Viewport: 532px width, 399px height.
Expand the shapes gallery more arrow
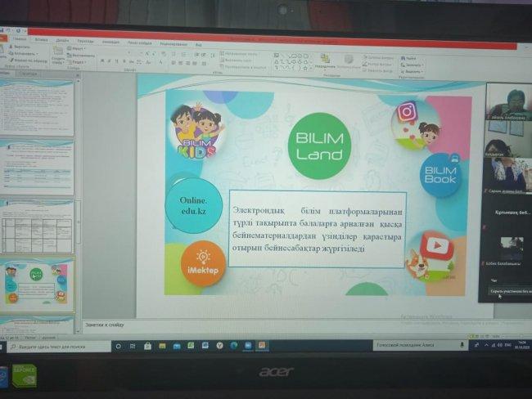(311, 69)
